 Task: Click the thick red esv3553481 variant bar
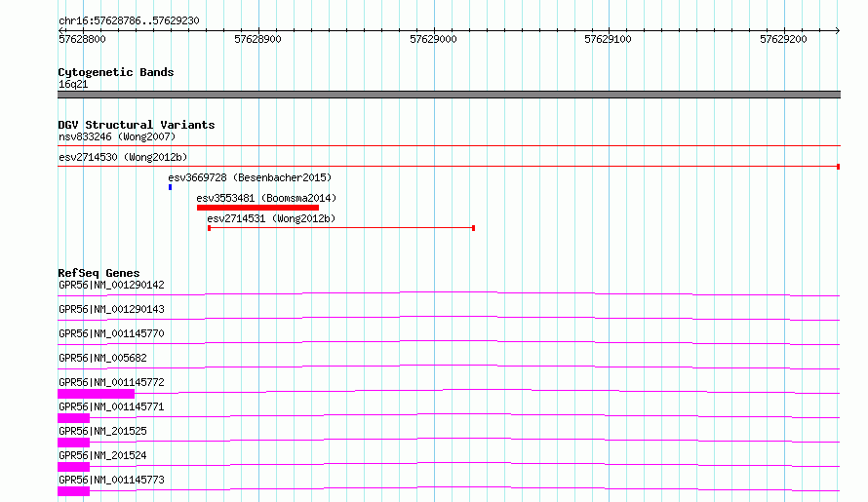[x=258, y=208]
